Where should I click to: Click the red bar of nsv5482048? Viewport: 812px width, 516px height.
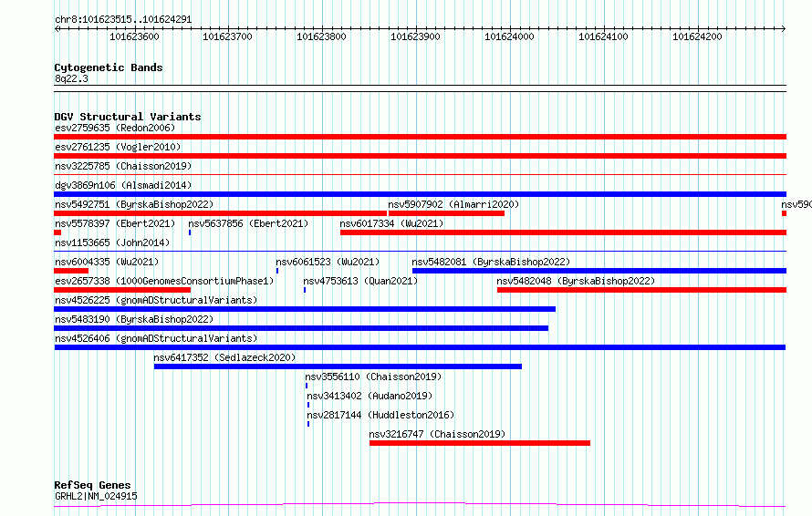pos(641,290)
